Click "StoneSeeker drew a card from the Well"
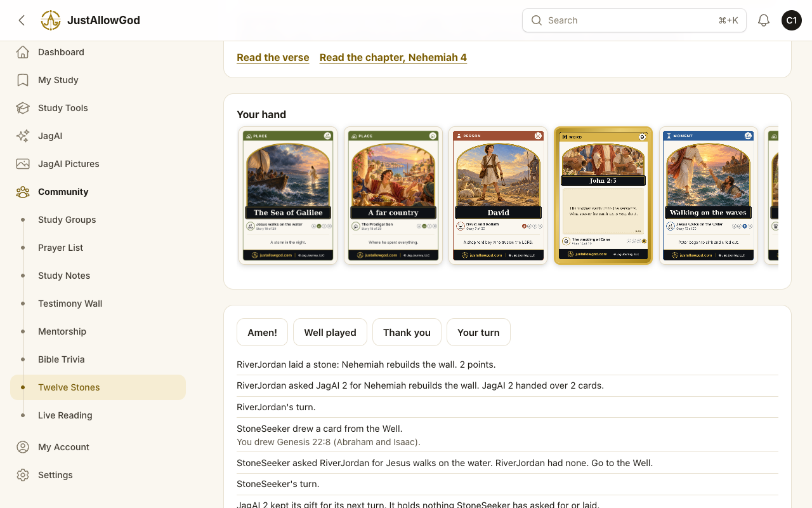Screen dimensions: 812x508 coord(320,429)
